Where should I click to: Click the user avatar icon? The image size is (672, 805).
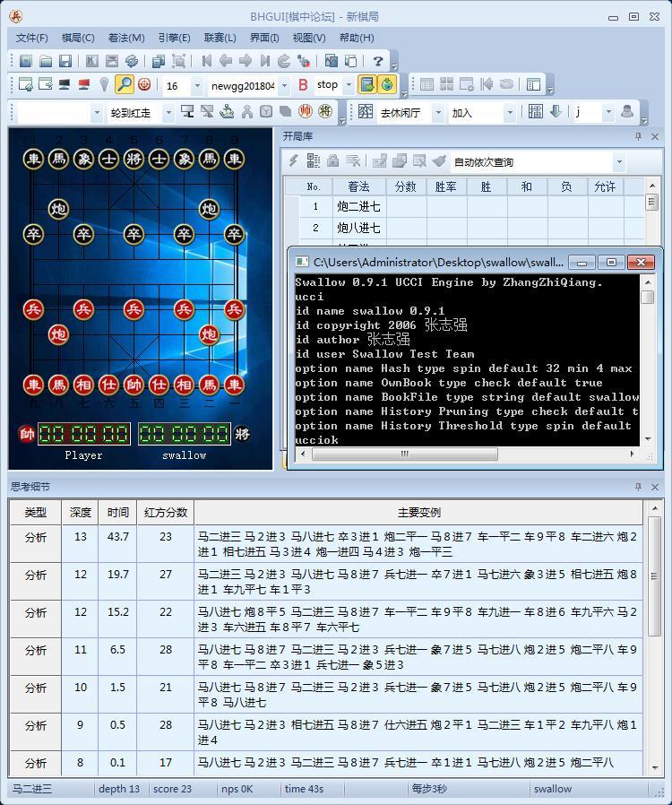pyautogui.click(x=627, y=111)
